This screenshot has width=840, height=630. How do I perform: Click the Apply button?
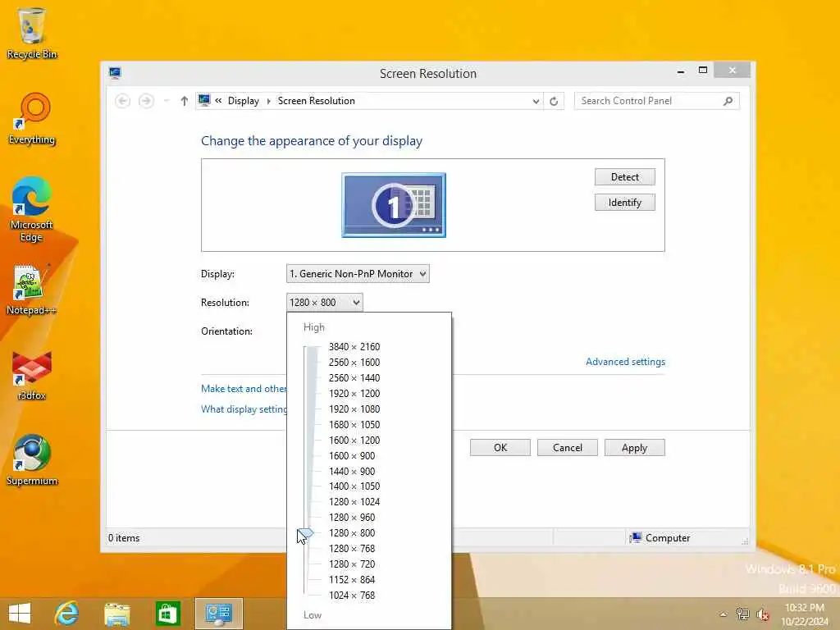[x=635, y=448]
